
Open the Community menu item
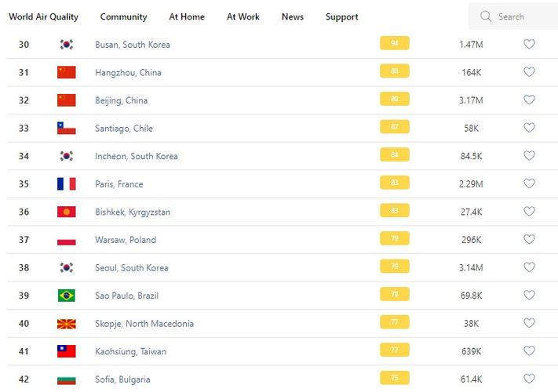point(123,16)
